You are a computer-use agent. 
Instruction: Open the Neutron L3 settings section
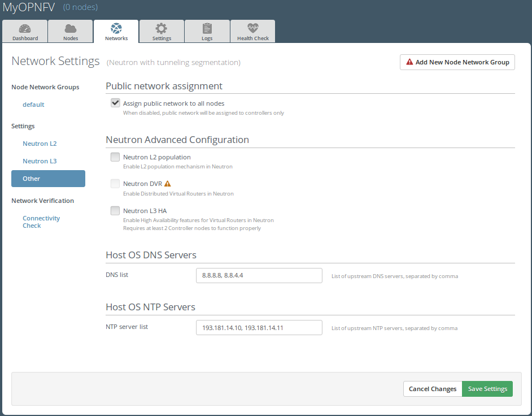pos(40,161)
